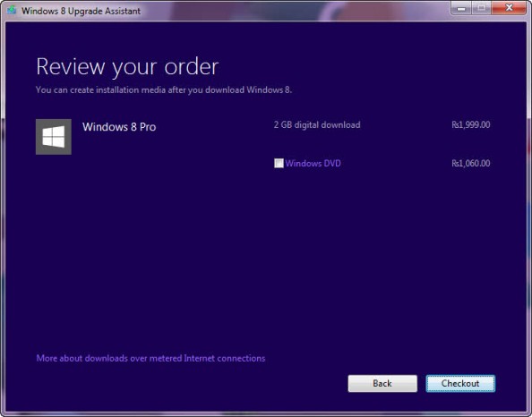The height and width of the screenshot is (417, 532).
Task: Open metered Internet connections help link
Action: pyautogui.click(x=150, y=358)
